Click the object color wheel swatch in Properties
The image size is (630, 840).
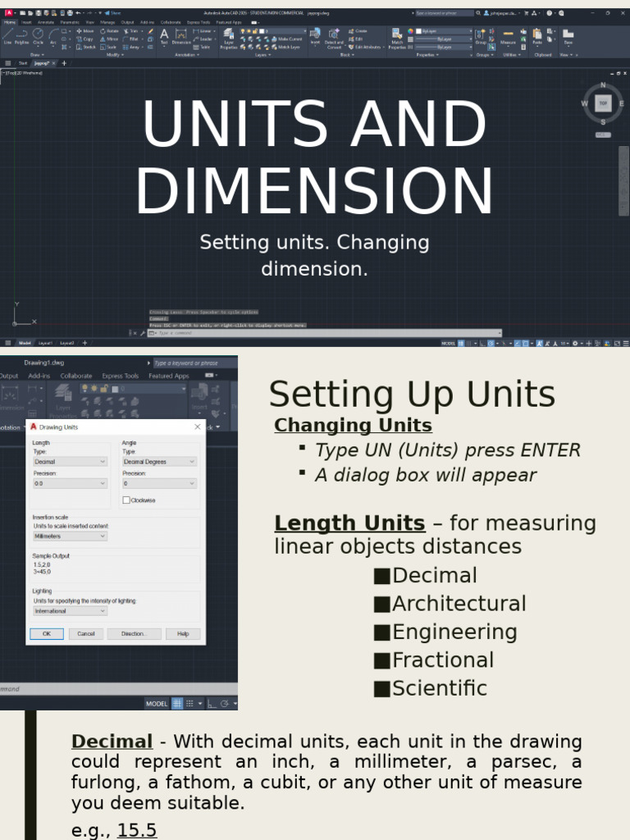tap(410, 31)
